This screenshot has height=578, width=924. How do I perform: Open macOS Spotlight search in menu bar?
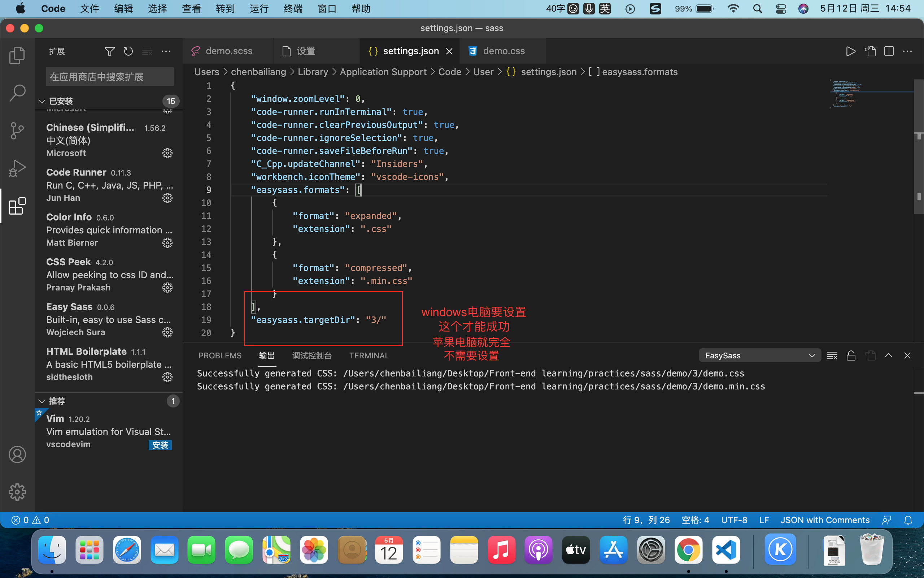[x=758, y=8]
